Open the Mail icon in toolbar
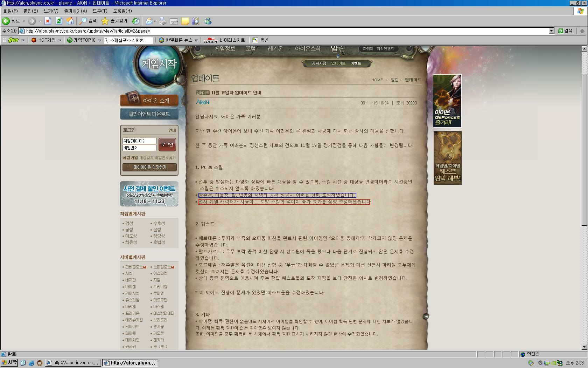 pyautogui.click(x=149, y=21)
